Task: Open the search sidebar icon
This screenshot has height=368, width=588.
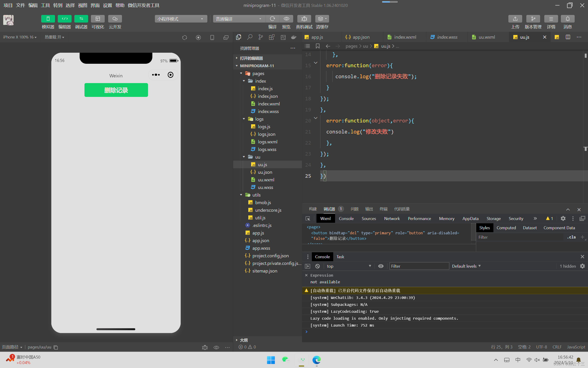Action: click(x=250, y=37)
